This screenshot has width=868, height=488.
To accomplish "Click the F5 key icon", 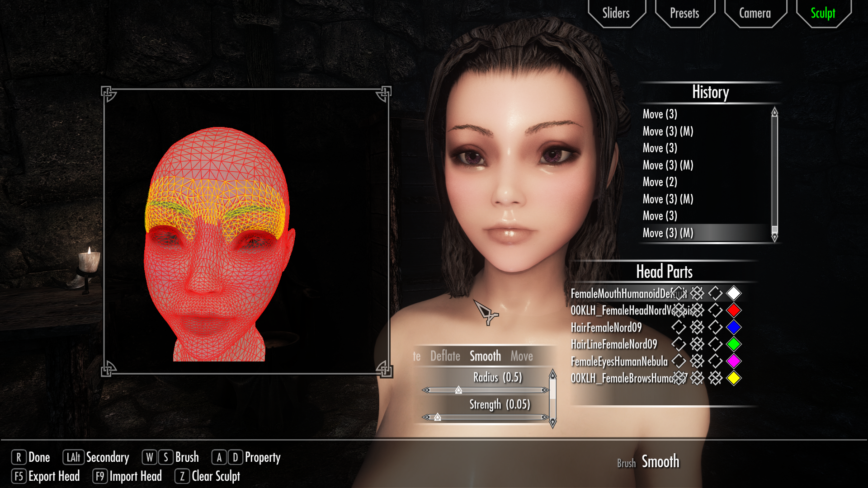I will point(19,476).
